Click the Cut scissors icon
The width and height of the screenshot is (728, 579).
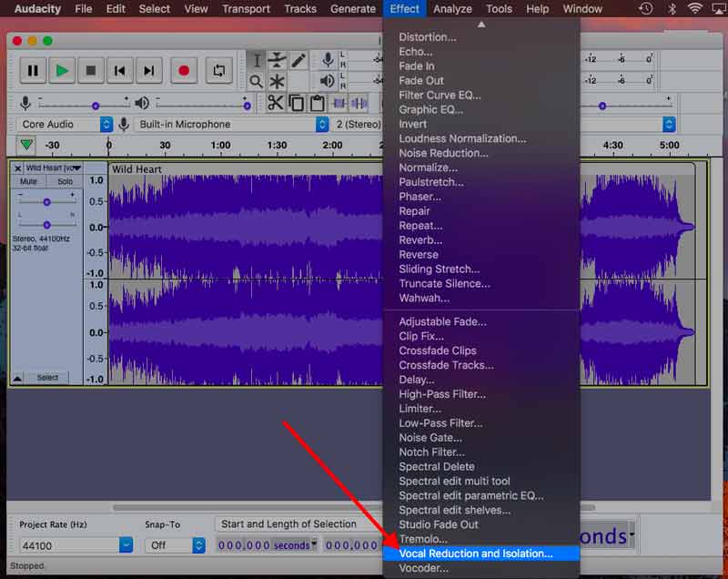tap(275, 103)
